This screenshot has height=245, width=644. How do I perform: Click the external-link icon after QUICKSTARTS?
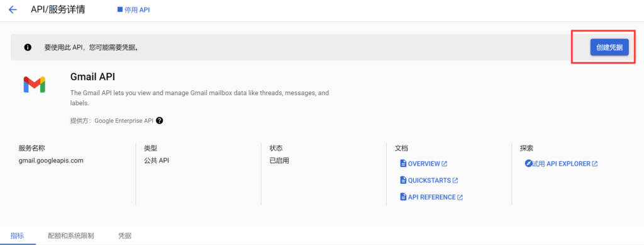coord(455,181)
